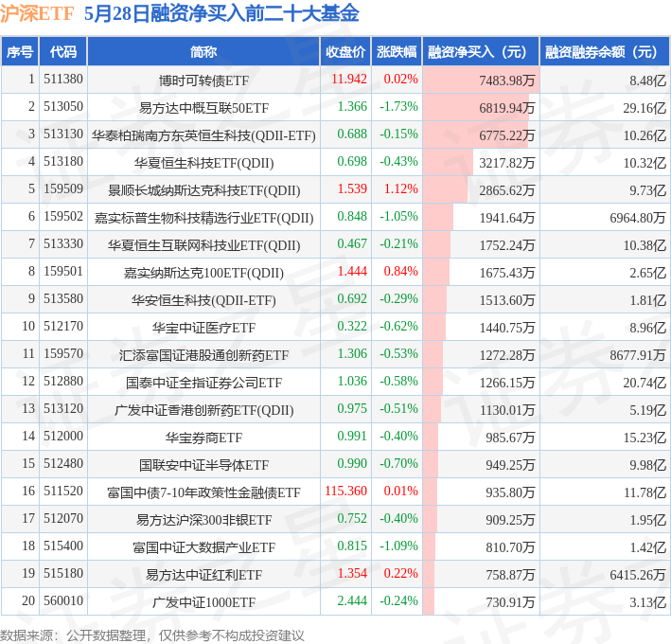Viewport: 671px width, 644px height.
Task: Click net buy value 7483.98万
Action: 507,80
